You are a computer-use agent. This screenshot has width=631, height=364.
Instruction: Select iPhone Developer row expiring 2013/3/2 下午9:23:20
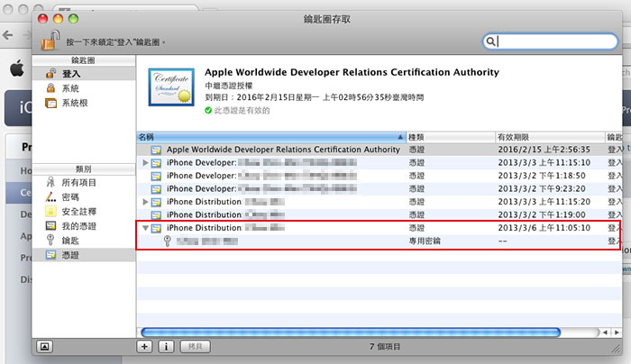[x=380, y=188]
